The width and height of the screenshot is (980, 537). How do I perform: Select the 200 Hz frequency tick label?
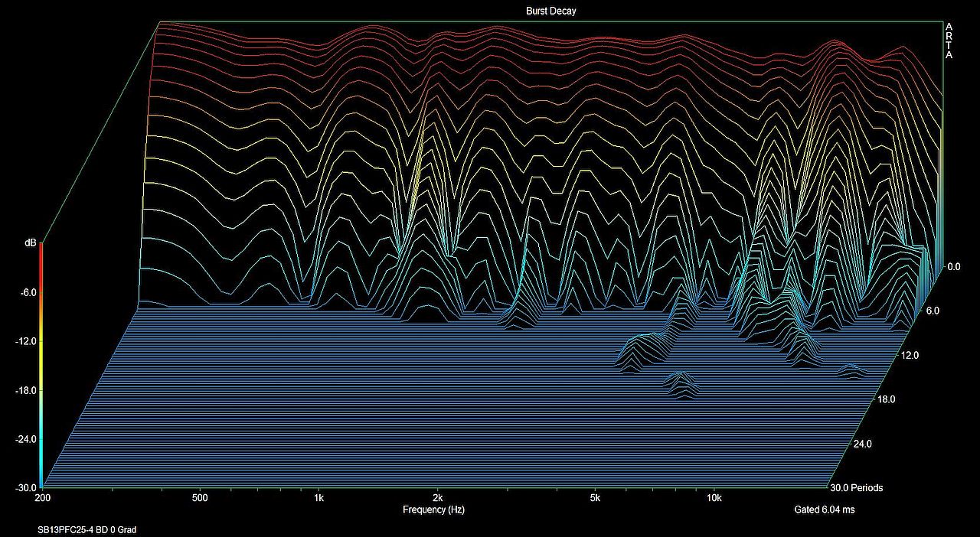tap(44, 497)
